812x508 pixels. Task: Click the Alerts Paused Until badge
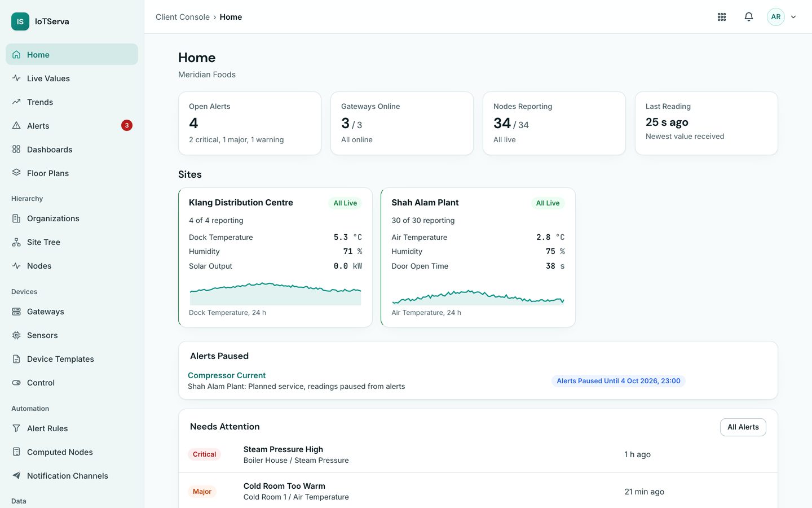(619, 381)
